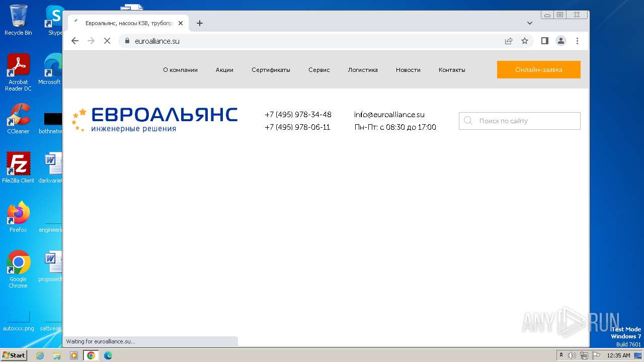644x362 pixels.
Task: Open Acrobat Reader DC desktop shortcut
Action: pyautogui.click(x=18, y=72)
